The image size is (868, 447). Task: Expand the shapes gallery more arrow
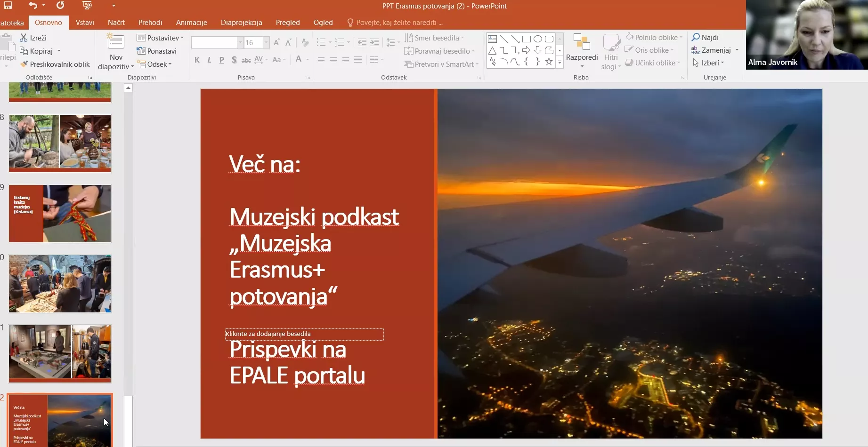pos(560,63)
